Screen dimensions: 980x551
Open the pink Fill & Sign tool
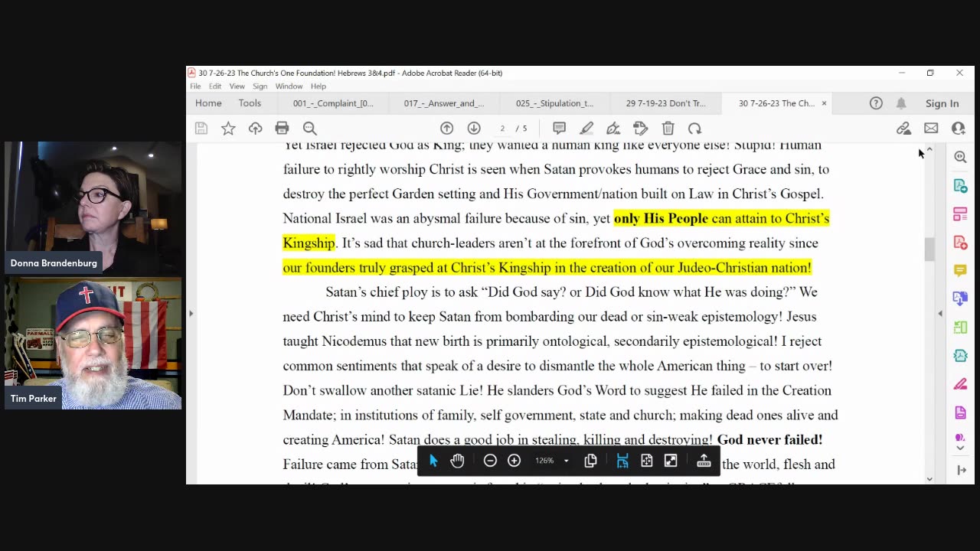tap(960, 384)
